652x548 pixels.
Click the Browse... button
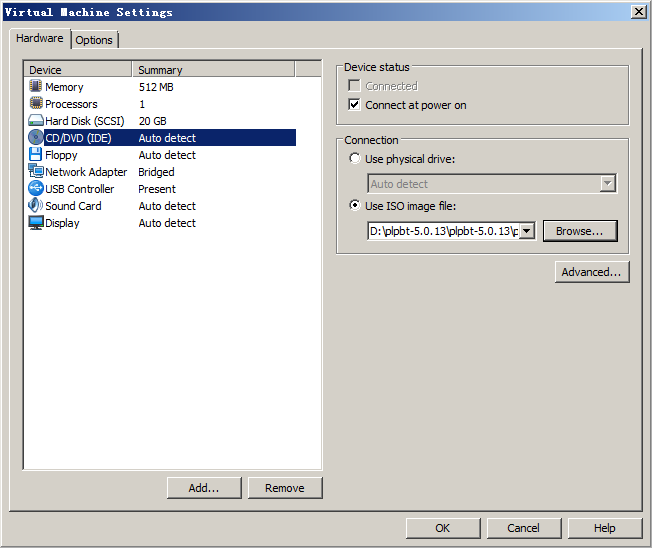tap(579, 231)
